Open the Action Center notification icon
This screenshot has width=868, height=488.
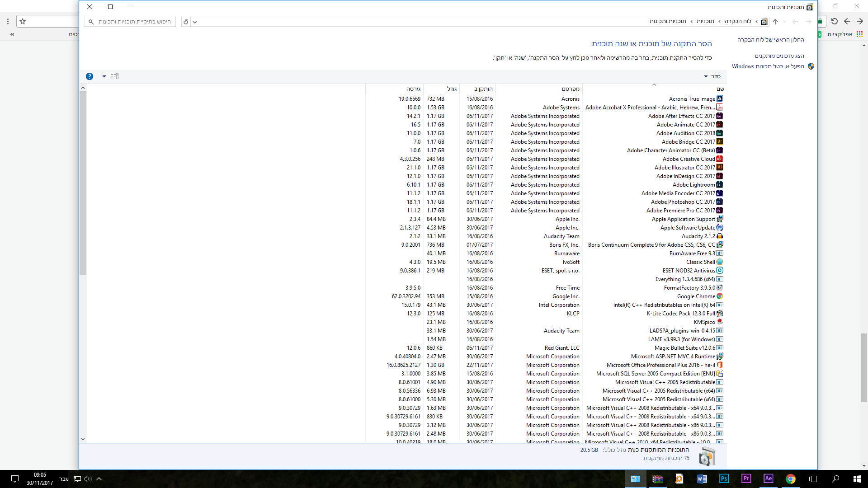pyautogui.click(x=14, y=479)
